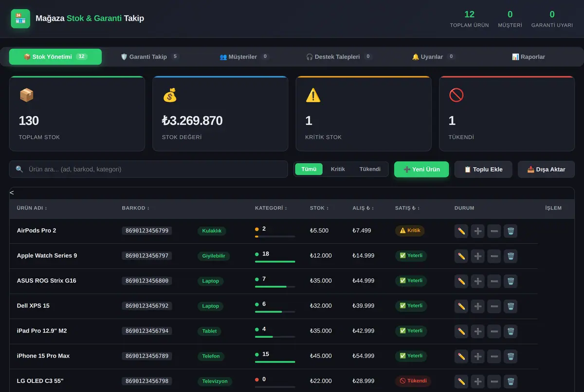Viewport: 584px width, 392px height.
Task: Increase stock for AirPods Pro 2
Action: click(478, 231)
